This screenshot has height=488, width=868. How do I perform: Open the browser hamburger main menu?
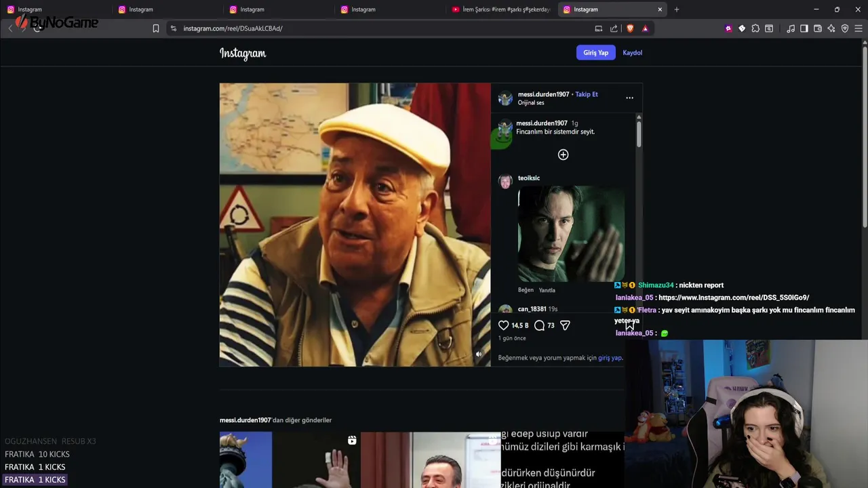coord(859,28)
